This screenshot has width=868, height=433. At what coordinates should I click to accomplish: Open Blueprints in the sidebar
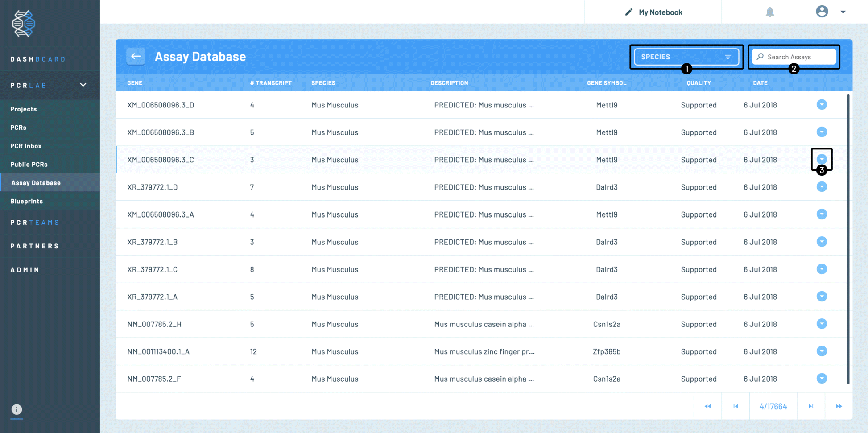(27, 201)
